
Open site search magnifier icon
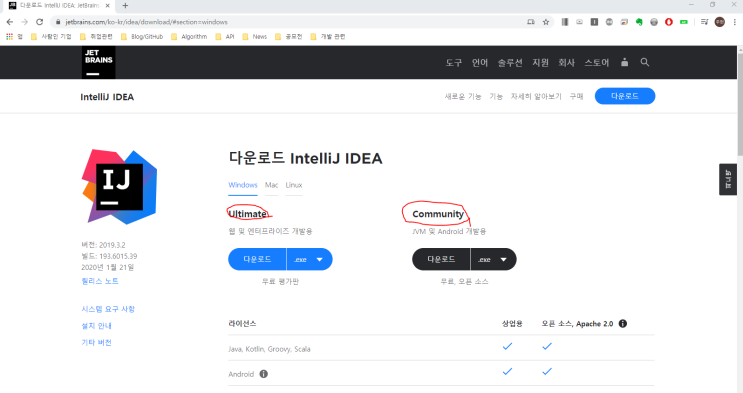click(644, 62)
